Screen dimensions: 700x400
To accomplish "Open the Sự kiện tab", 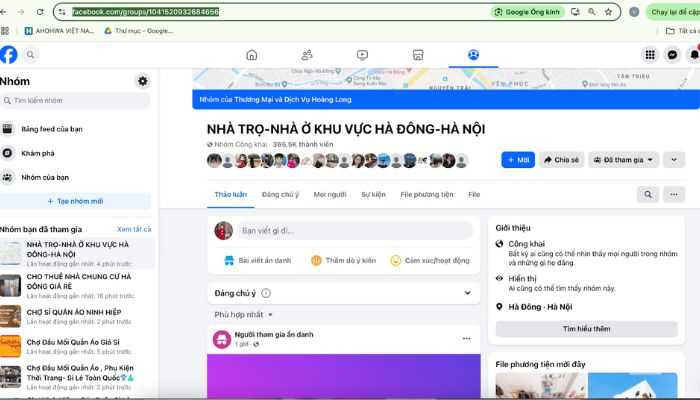I will coord(373,195).
